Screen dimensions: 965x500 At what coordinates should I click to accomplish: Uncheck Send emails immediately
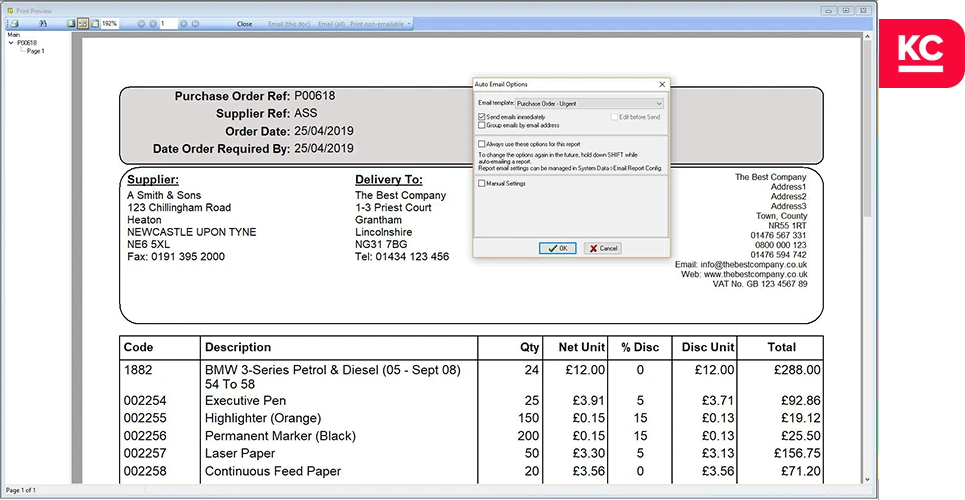pos(481,117)
